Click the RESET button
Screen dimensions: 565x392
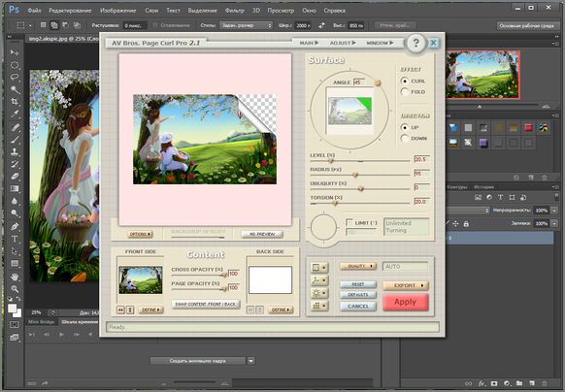coord(358,284)
